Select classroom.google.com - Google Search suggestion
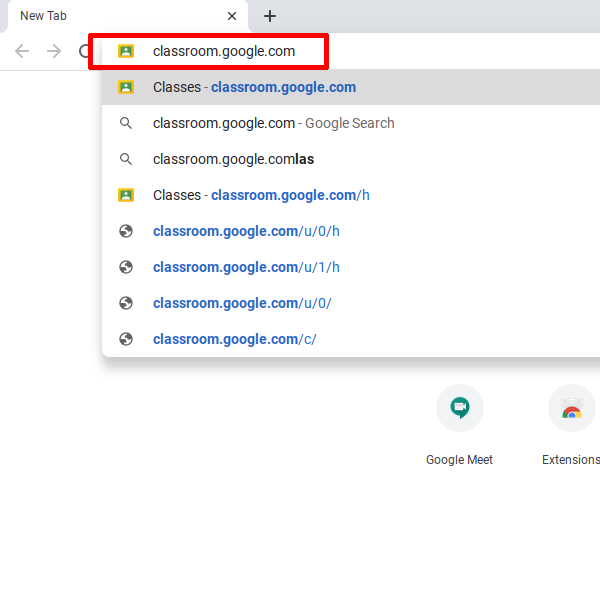Screen dimensions: 600x600 pos(273,123)
